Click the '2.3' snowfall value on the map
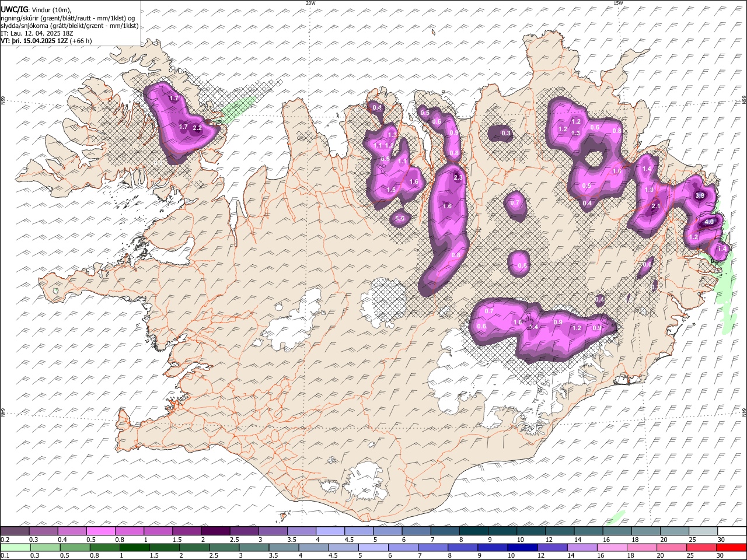 tap(458, 178)
